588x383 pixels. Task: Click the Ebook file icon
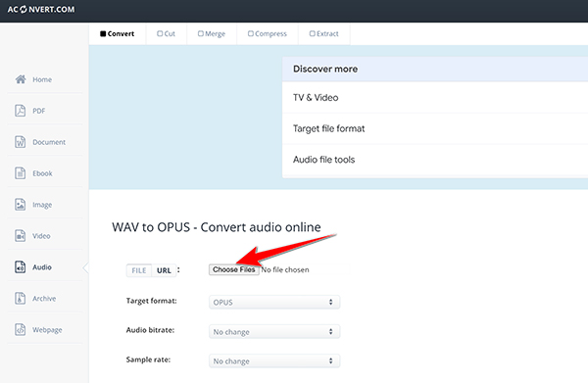point(21,173)
